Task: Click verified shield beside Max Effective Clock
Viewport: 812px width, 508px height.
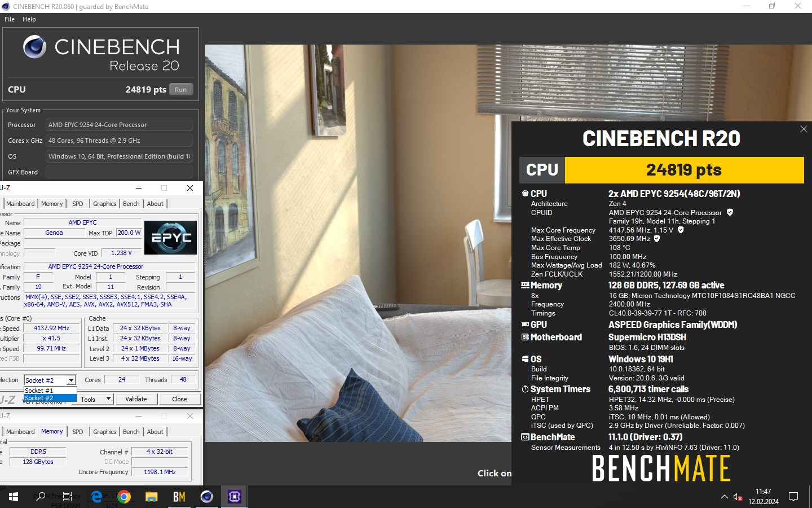Action: tap(657, 238)
